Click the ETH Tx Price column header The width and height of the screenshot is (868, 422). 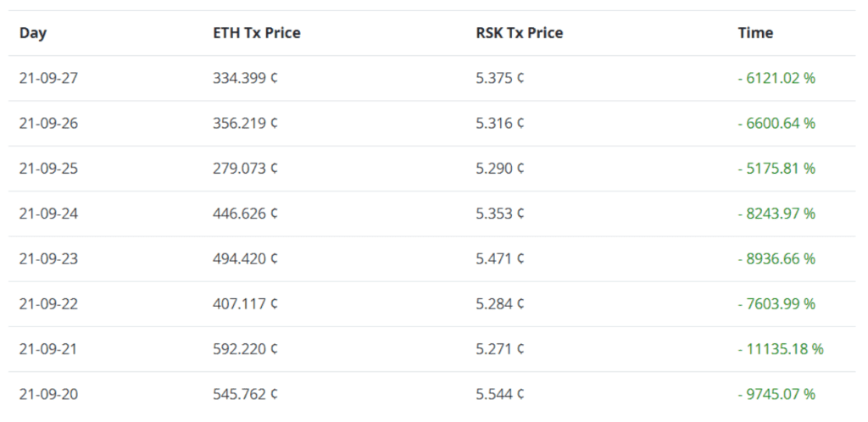[x=256, y=33]
